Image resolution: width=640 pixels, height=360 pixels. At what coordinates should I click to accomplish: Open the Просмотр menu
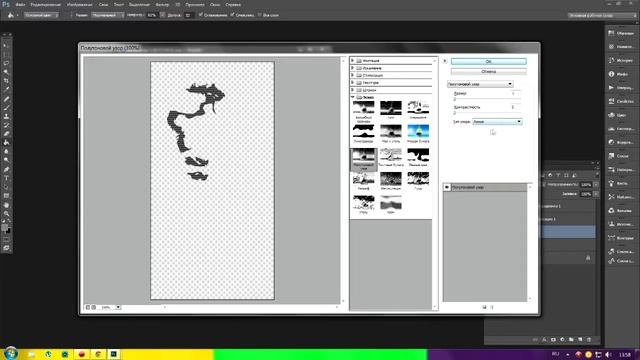(x=195, y=4)
